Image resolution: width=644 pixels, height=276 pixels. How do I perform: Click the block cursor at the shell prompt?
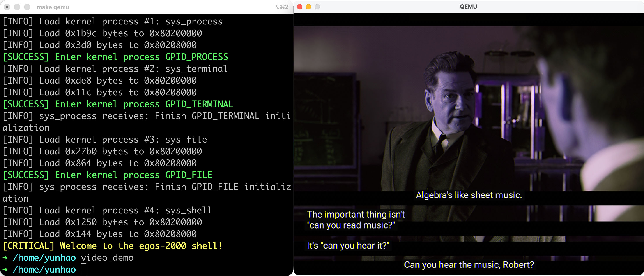(x=84, y=269)
